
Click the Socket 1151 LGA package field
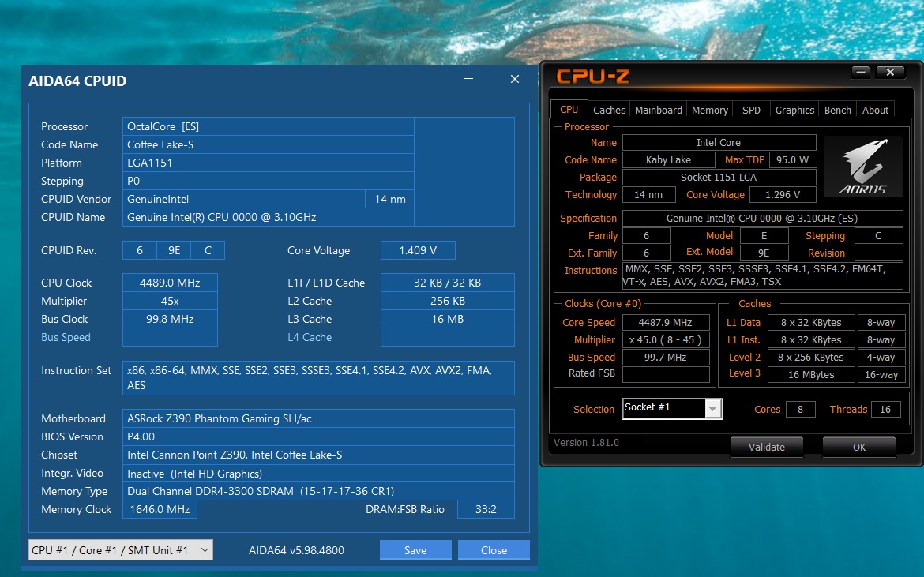point(719,178)
